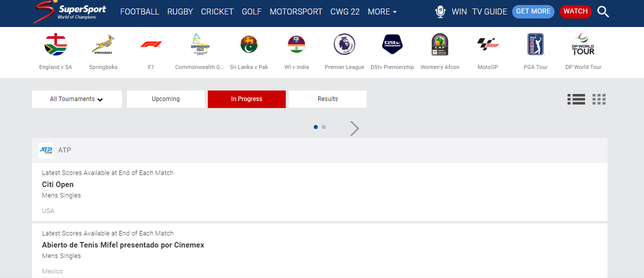Open the TV GUIDE link

(x=490, y=11)
